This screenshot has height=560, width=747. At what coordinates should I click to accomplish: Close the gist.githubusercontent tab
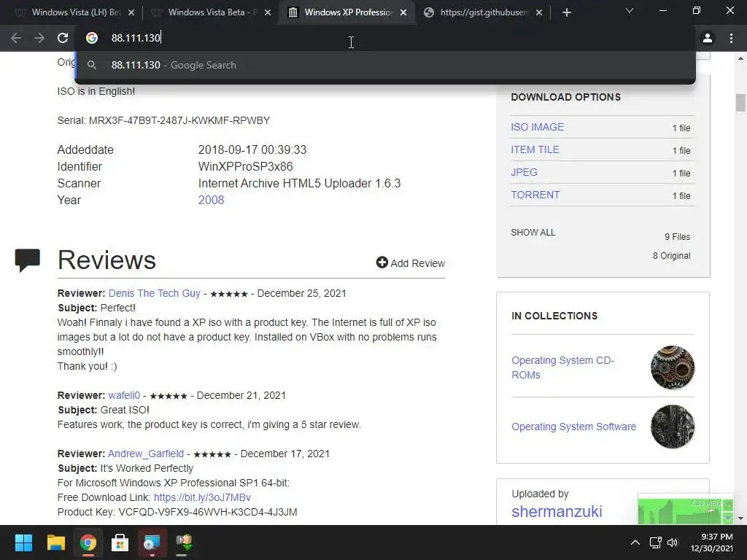click(x=539, y=13)
